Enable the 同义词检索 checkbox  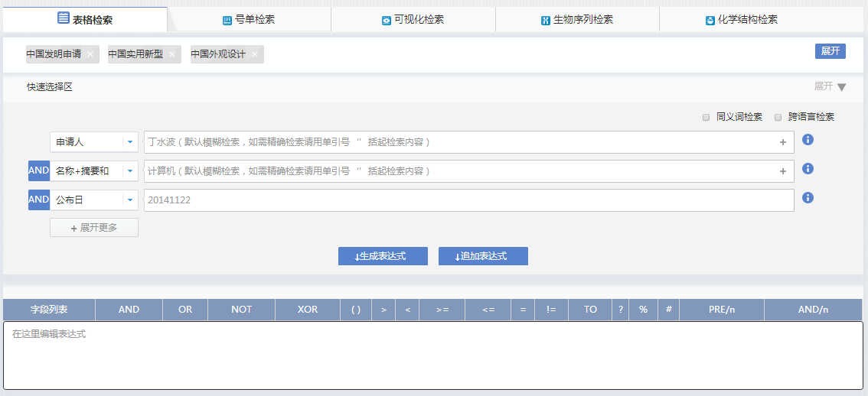point(706,117)
